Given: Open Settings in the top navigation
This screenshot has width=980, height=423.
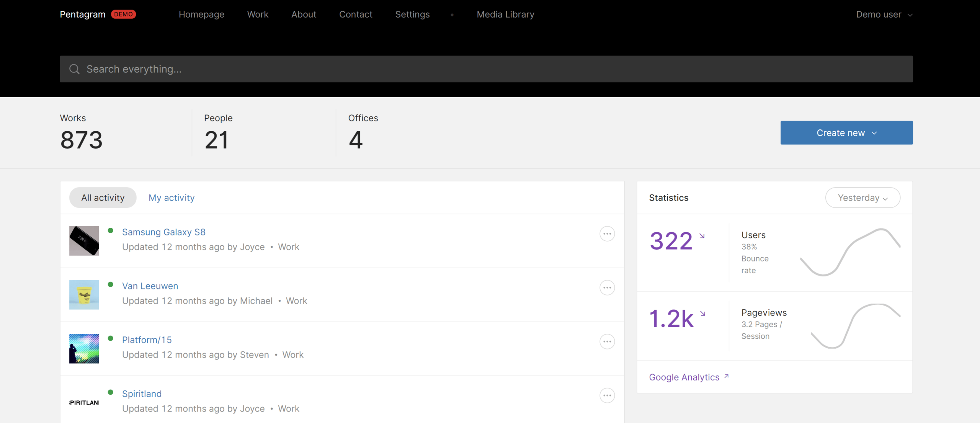Looking at the screenshot, I should click(412, 15).
